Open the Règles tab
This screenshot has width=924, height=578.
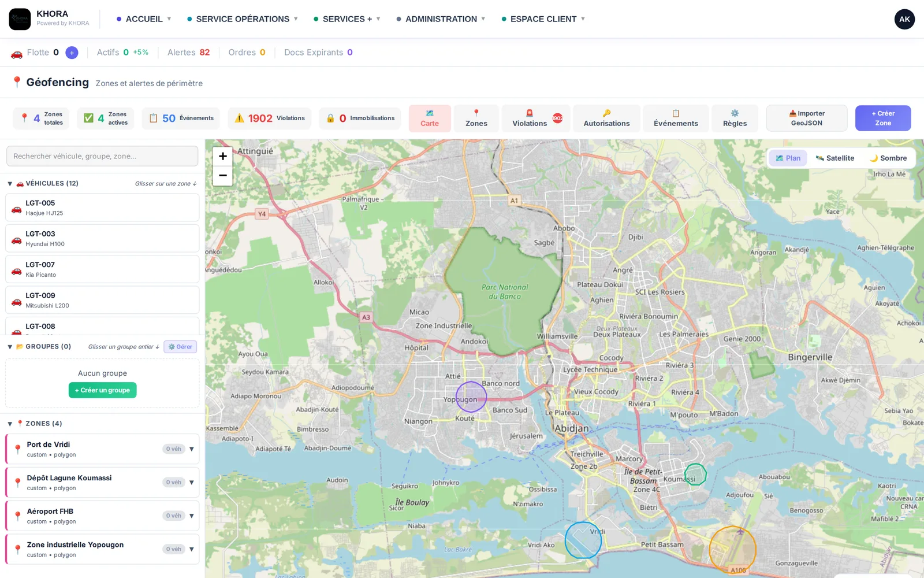pyautogui.click(x=735, y=118)
